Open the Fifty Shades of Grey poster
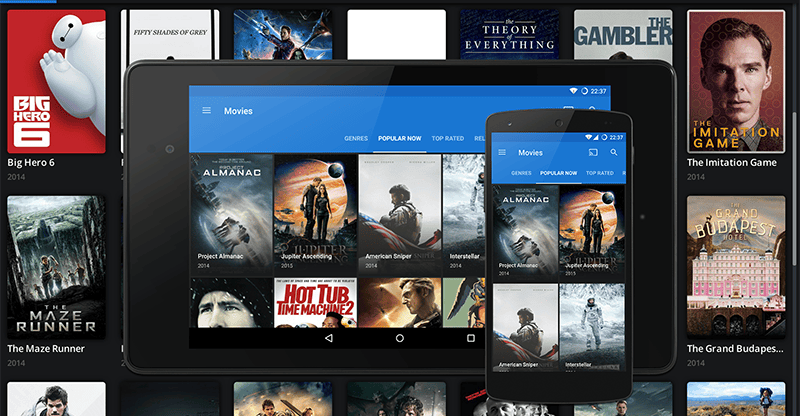This screenshot has width=800, height=416. pyautogui.click(x=170, y=35)
